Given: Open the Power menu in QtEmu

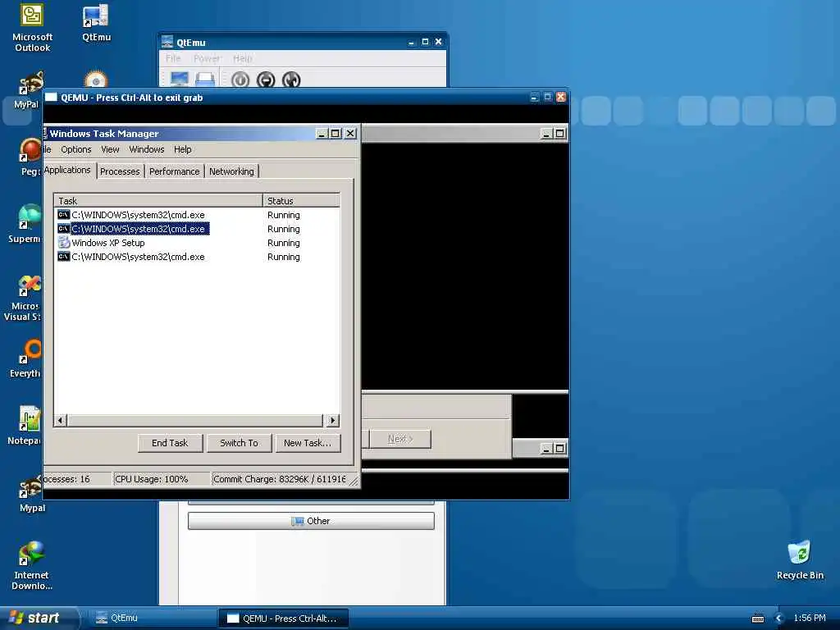Looking at the screenshot, I should click(x=207, y=58).
